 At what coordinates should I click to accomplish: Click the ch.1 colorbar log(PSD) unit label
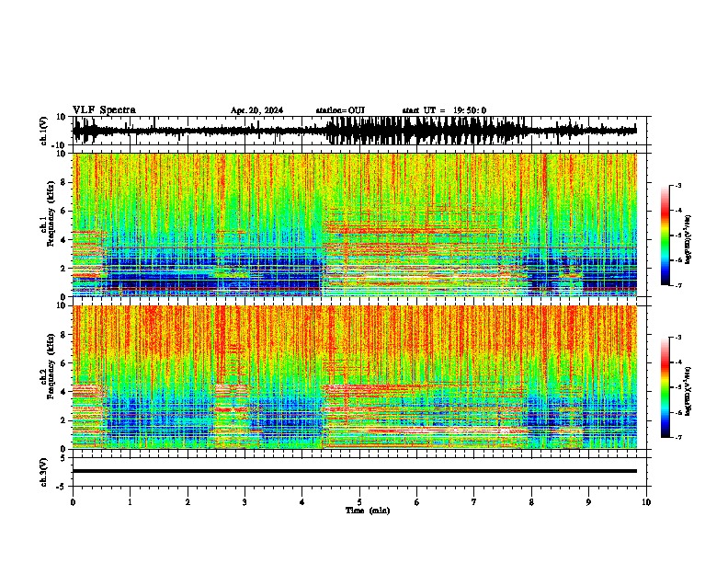688,240
